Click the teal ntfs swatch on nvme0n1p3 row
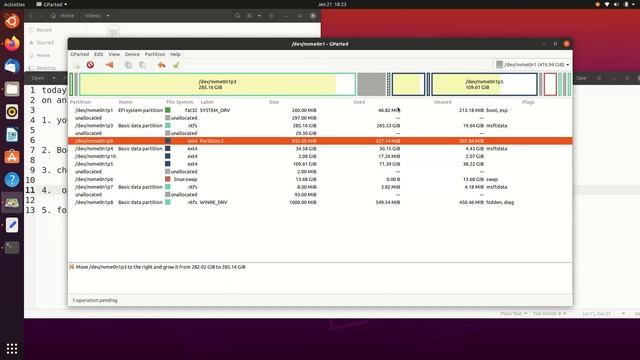Image resolution: width=640 pixels, height=360 pixels. (168, 126)
